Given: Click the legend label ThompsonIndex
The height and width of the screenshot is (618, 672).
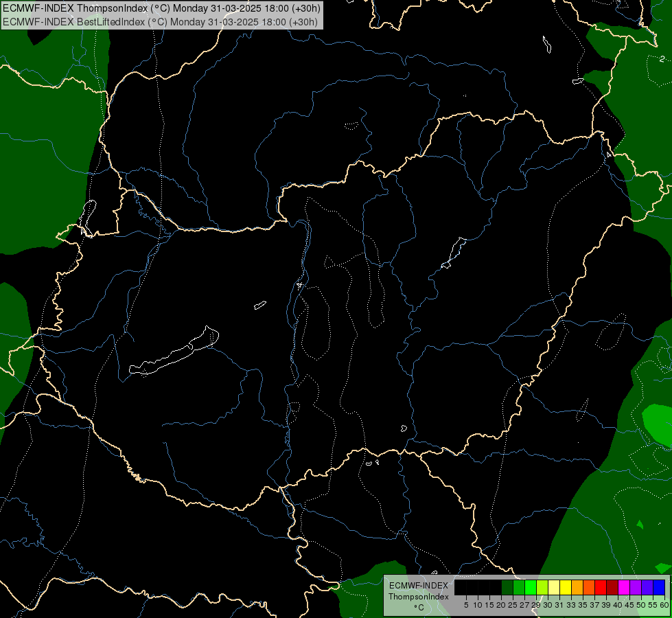Looking at the screenshot, I should (418, 597).
